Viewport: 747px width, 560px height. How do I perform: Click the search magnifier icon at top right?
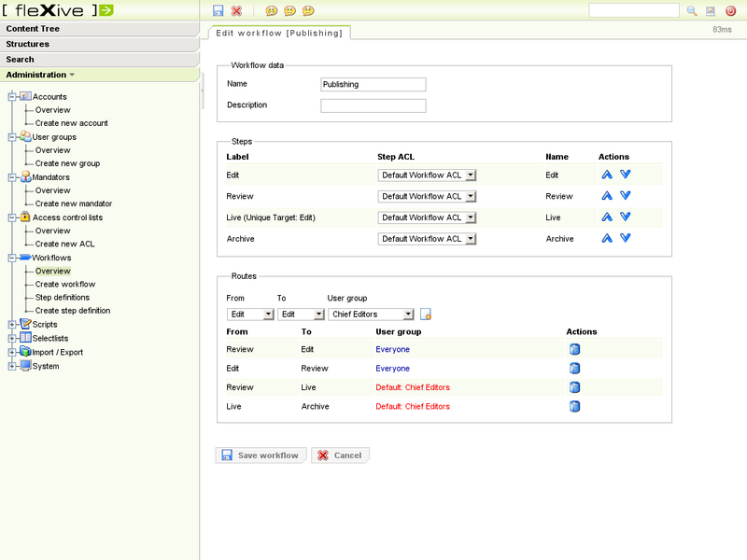[692, 11]
